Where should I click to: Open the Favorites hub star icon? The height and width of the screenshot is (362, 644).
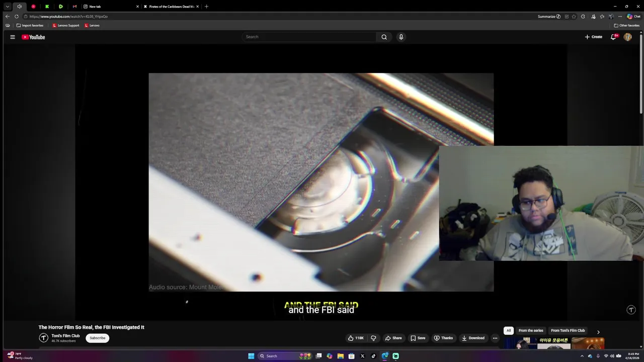tap(602, 17)
